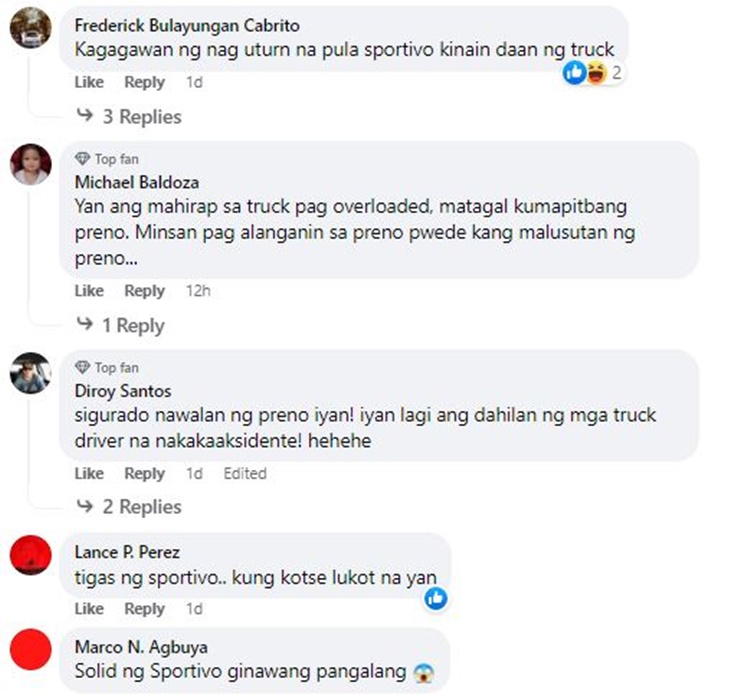Click Top fan badge above Michael Baldoza
This screenshot has width=750, height=695.
click(107, 159)
